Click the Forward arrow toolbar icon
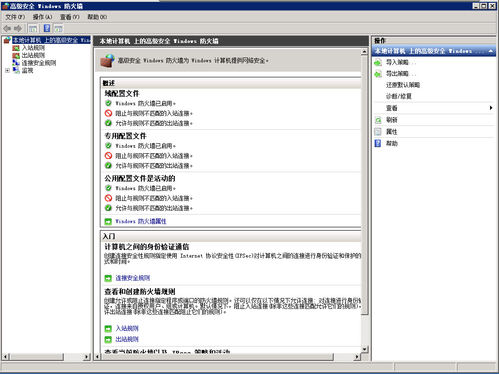Viewport: 499px width, 374px height. click(x=18, y=28)
